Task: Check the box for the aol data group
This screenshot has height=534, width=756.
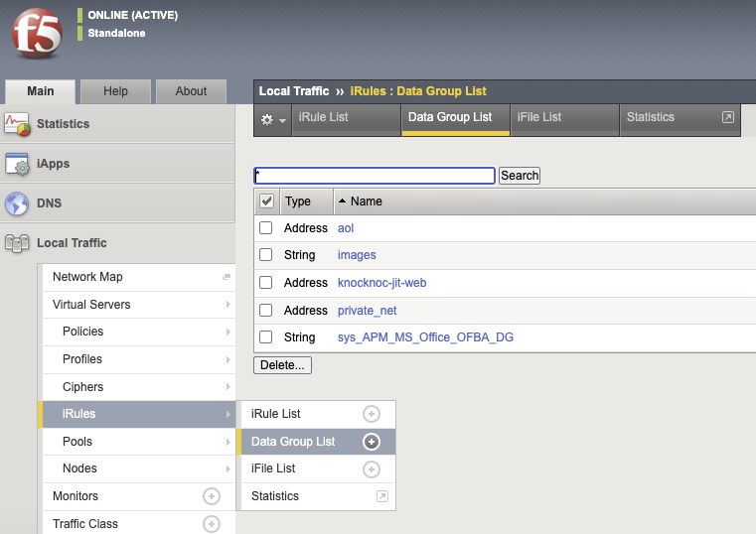Action: [x=265, y=227]
